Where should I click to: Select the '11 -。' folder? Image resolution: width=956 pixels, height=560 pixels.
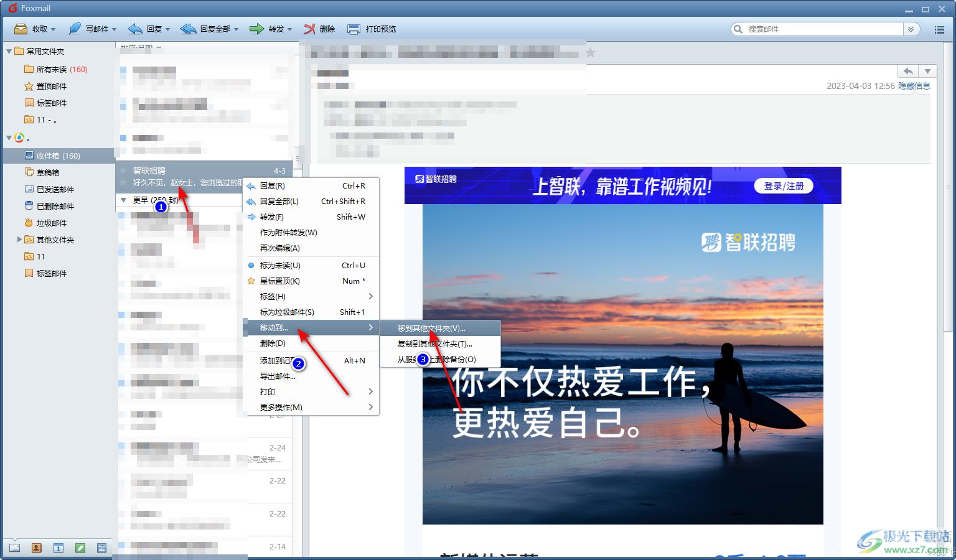(x=40, y=119)
